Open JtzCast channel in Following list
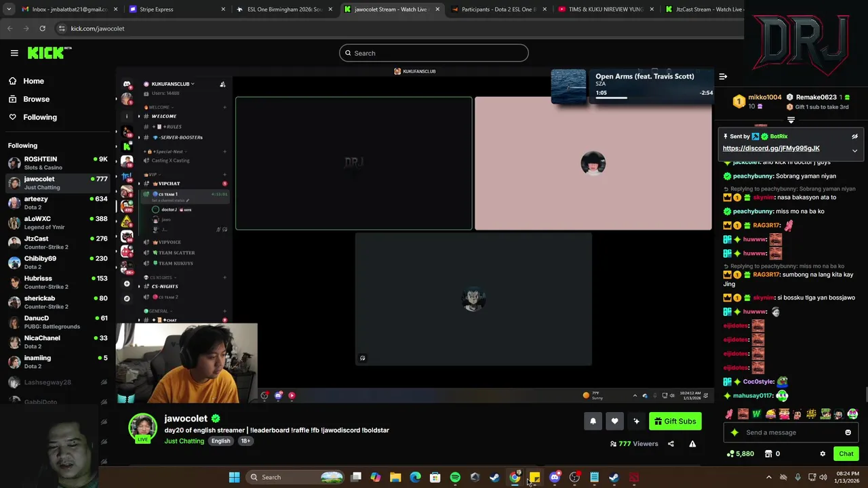Viewport: 868px width, 488px height. tap(57, 243)
